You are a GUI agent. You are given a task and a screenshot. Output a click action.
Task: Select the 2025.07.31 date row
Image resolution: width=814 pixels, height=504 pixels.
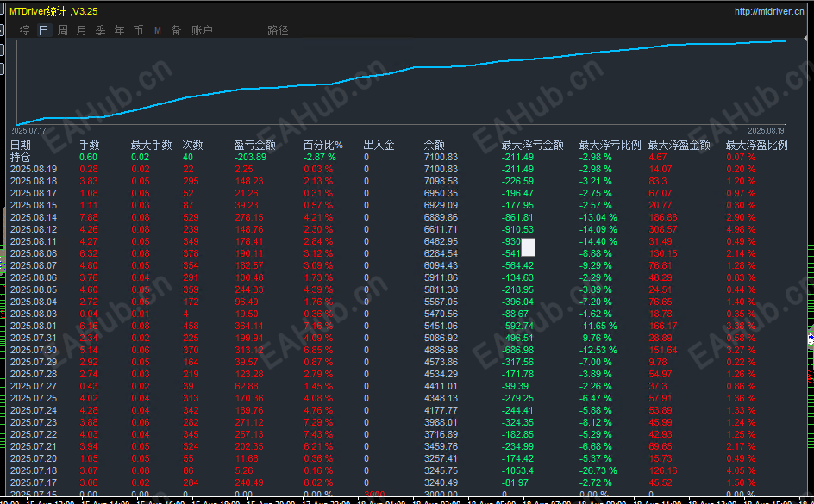(399, 338)
